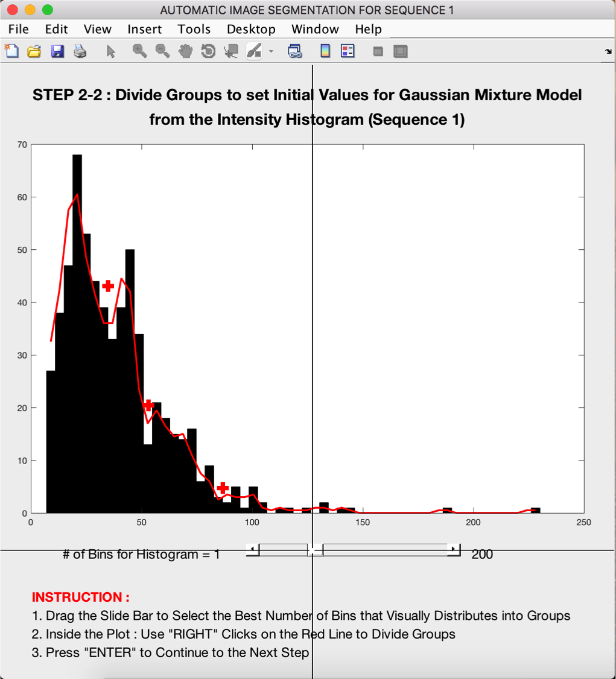Image resolution: width=616 pixels, height=679 pixels.
Task: Open a file with the folder icon
Action: [x=34, y=51]
